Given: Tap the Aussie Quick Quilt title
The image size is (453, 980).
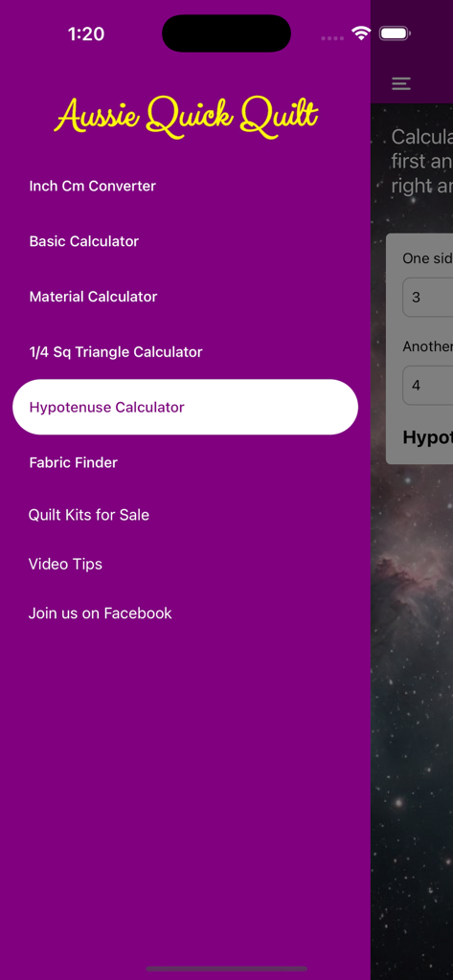Looking at the screenshot, I should [x=186, y=116].
